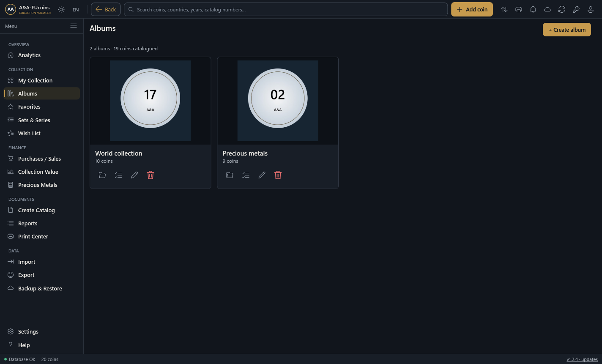Viewport: 602px width, 364px height.
Task: Open the Reports page
Action: (x=41, y=223)
